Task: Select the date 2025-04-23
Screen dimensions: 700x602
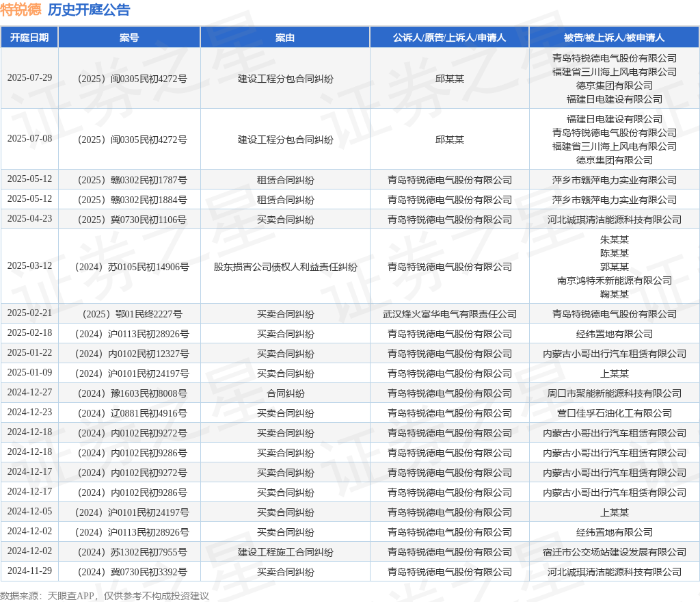Action: pyautogui.click(x=29, y=218)
